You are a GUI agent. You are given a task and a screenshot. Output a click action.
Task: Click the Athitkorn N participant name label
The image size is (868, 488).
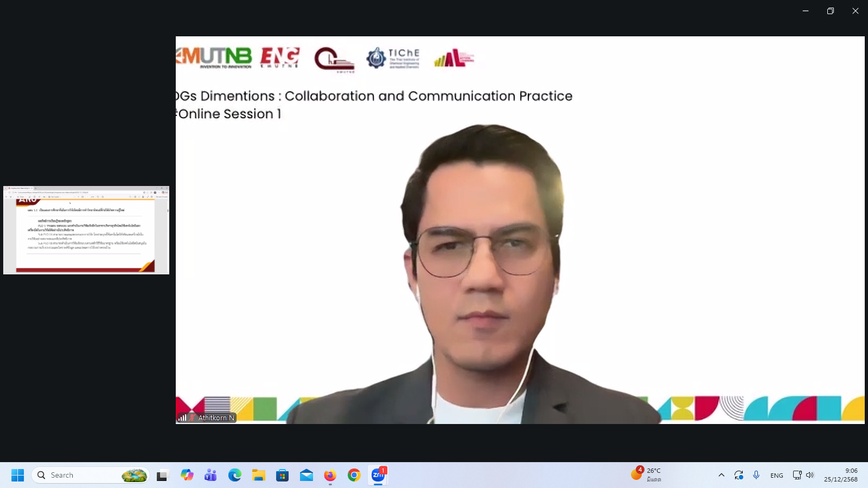pyautogui.click(x=215, y=418)
